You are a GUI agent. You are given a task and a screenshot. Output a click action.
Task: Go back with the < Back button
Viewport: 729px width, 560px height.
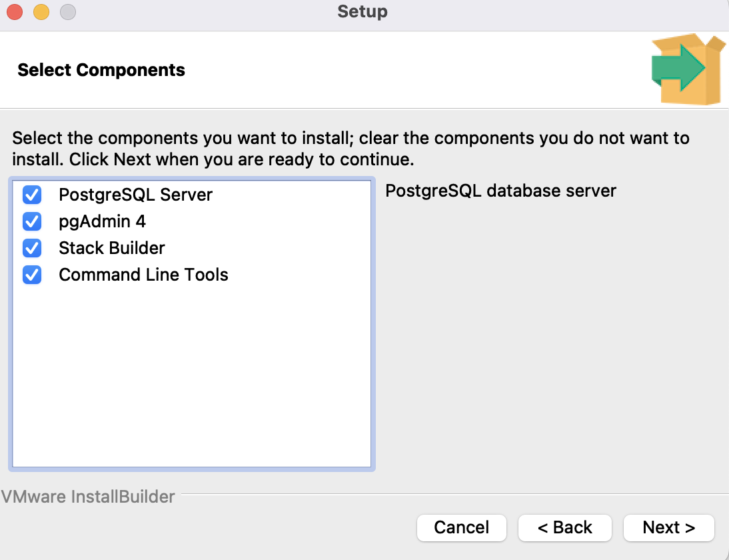tap(565, 528)
